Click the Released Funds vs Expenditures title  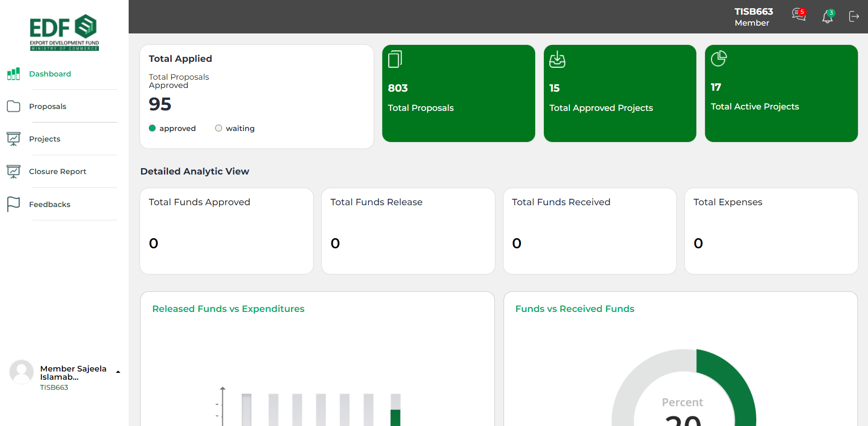(x=228, y=309)
